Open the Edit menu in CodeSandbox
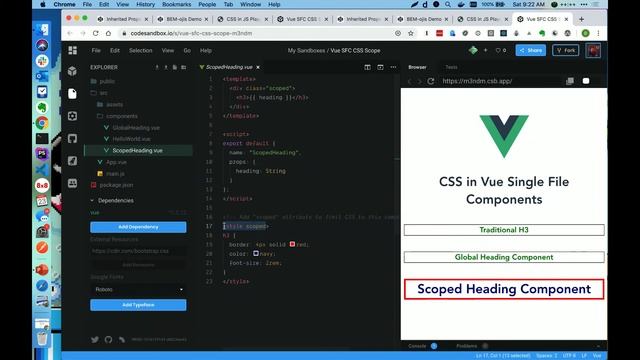640x360 pixels. point(115,51)
